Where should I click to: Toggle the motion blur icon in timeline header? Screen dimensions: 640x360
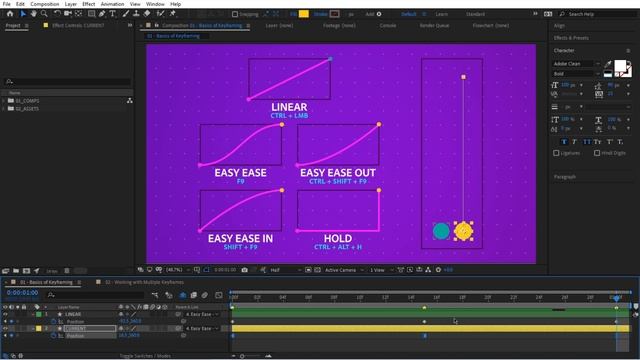204,295
